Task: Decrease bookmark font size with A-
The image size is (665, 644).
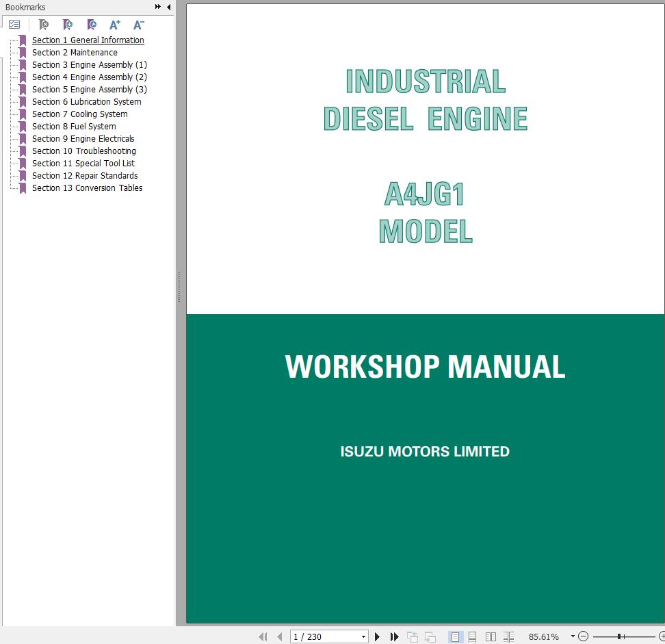Action: (139, 25)
